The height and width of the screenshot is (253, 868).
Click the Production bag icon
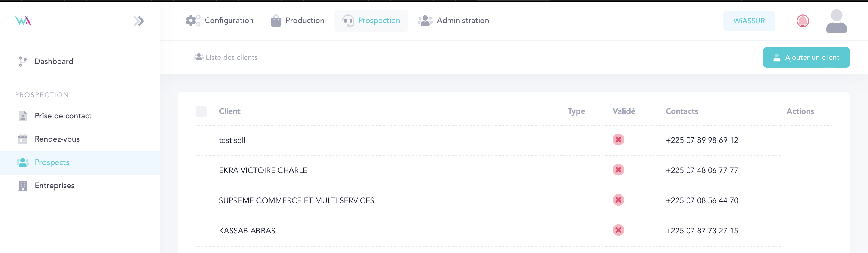click(x=276, y=21)
